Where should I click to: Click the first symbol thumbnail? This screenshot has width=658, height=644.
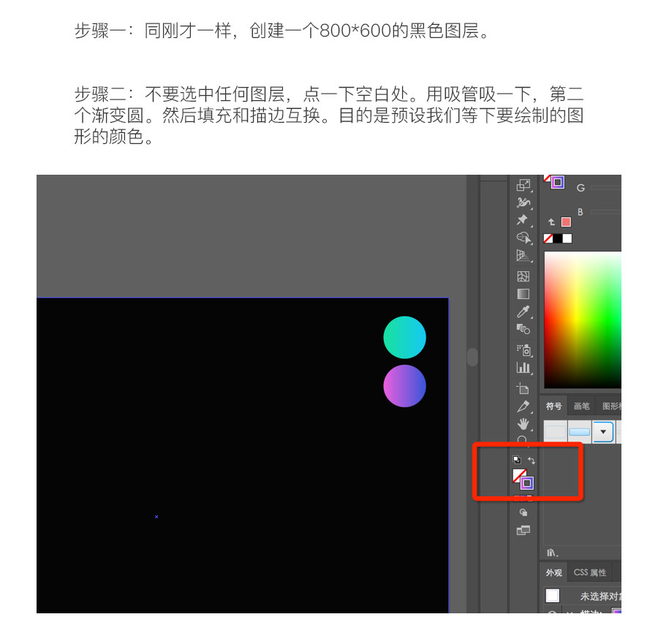coord(555,432)
